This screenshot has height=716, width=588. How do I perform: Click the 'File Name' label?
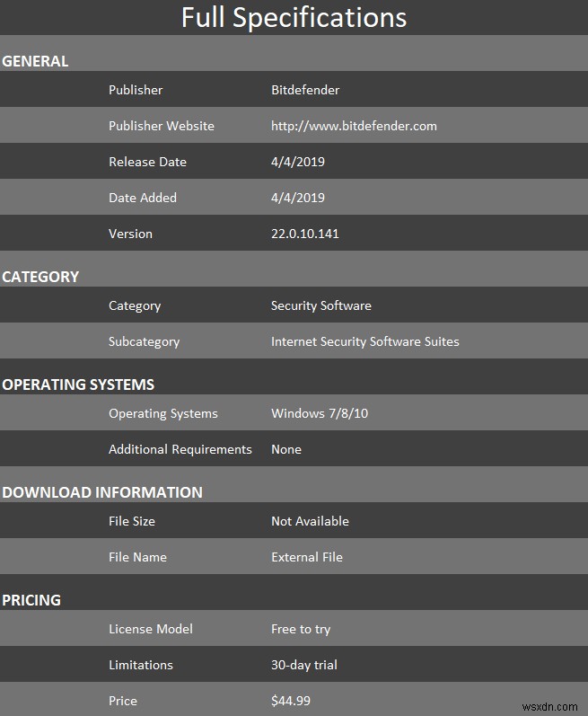tap(137, 557)
